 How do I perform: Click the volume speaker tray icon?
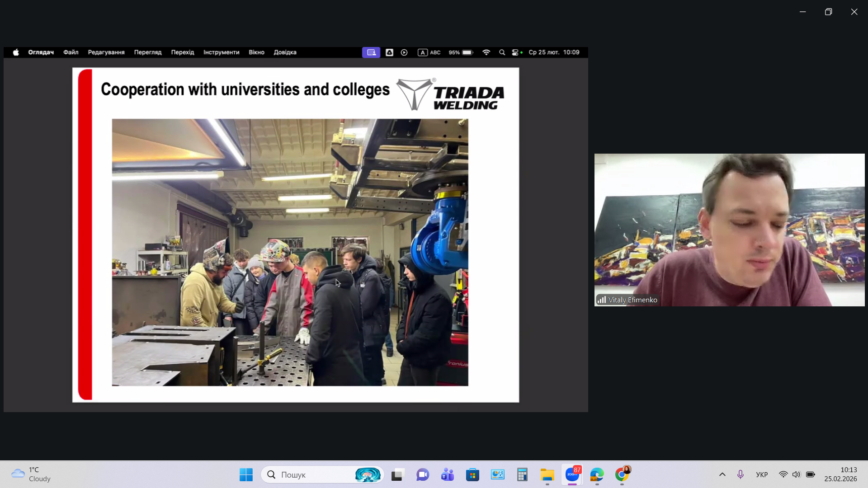[796, 474]
